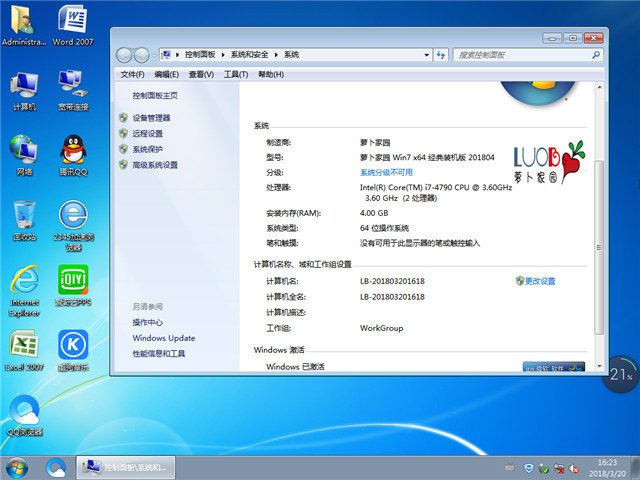Open the Administrator folder desktop icon

(x=24, y=24)
